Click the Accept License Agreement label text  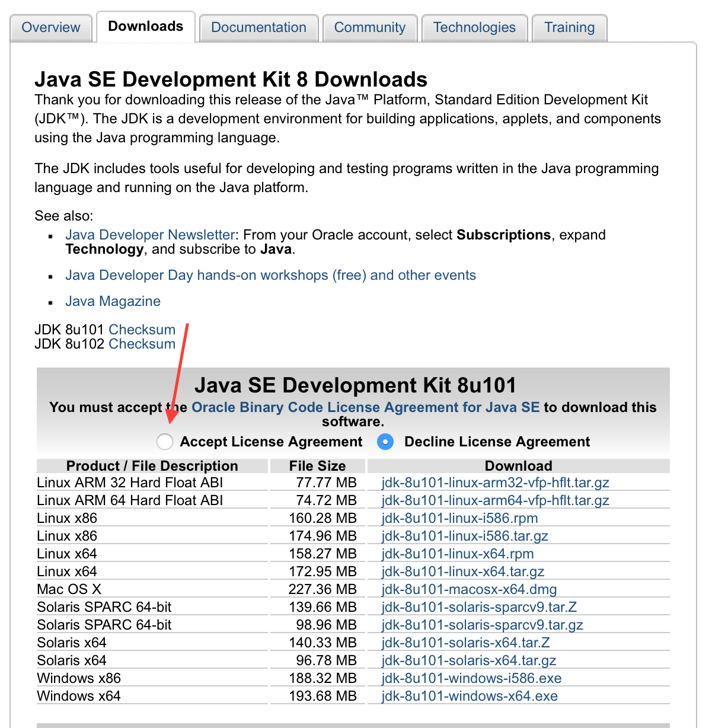271,442
